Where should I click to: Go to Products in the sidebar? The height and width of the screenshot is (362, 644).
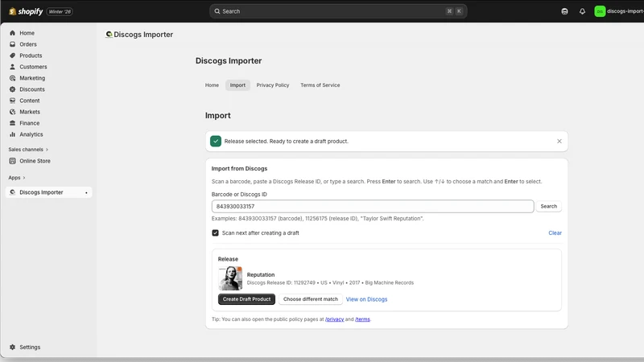click(x=31, y=56)
